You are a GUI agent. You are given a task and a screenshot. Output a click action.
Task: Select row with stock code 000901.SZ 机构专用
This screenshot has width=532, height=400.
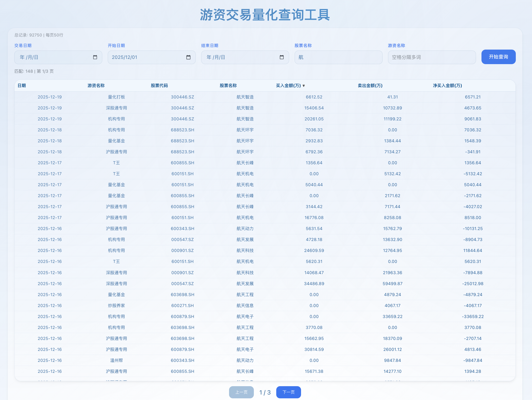click(183, 251)
